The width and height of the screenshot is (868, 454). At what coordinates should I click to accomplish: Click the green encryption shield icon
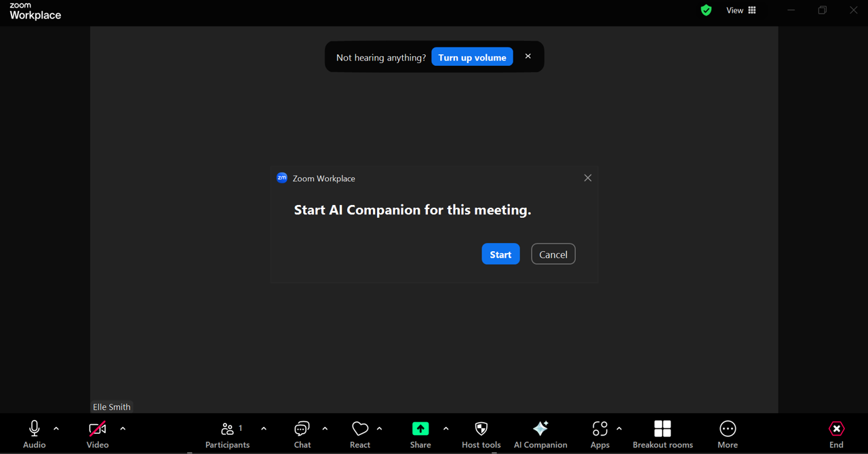click(706, 10)
